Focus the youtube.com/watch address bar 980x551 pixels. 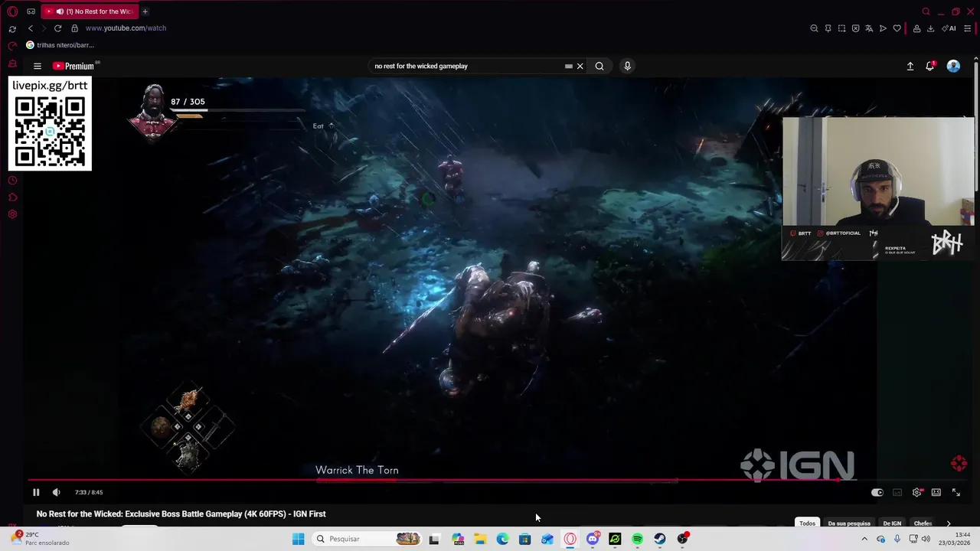pyautogui.click(x=126, y=28)
